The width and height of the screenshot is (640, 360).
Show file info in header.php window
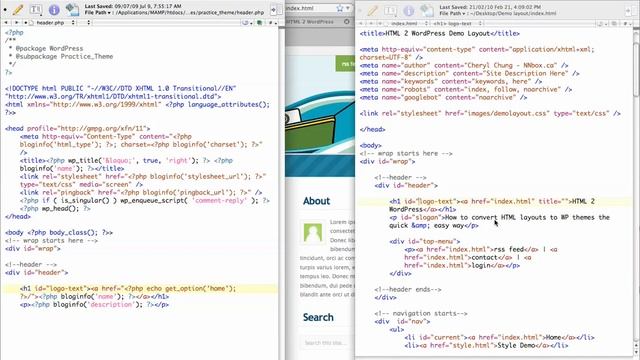(x=54, y=9)
